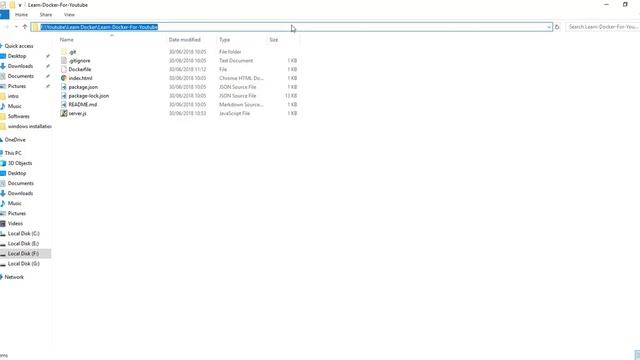The height and width of the screenshot is (360, 640).
Task: Select the server.js script icon
Action: pos(64,113)
